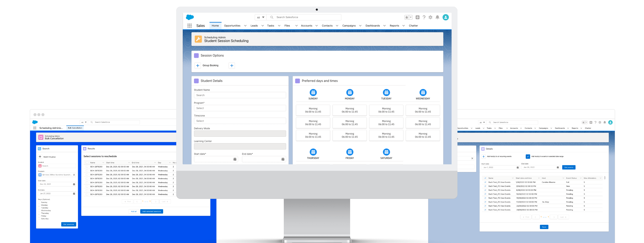Open the End date* calendar picker icon, center screen
The width and height of the screenshot is (644, 243).
pos(283,159)
